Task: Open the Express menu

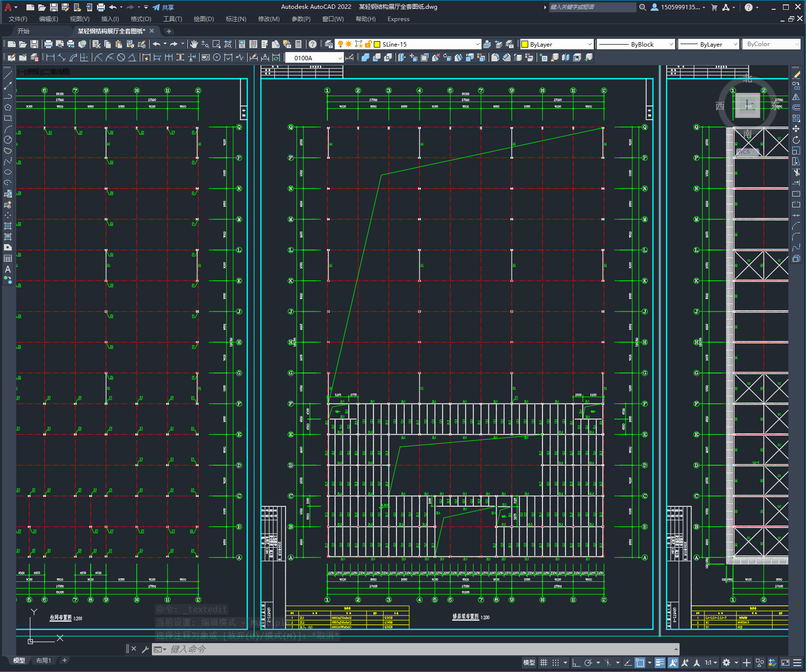Action: pyautogui.click(x=398, y=19)
